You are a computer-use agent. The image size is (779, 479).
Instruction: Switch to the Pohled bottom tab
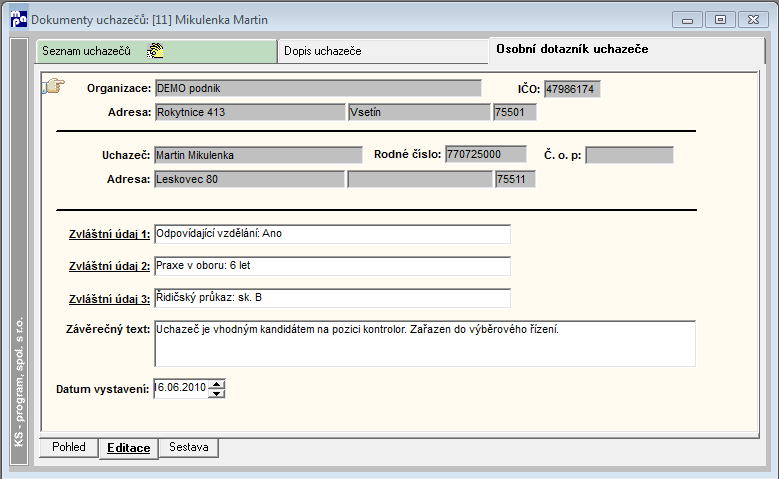[x=69, y=447]
